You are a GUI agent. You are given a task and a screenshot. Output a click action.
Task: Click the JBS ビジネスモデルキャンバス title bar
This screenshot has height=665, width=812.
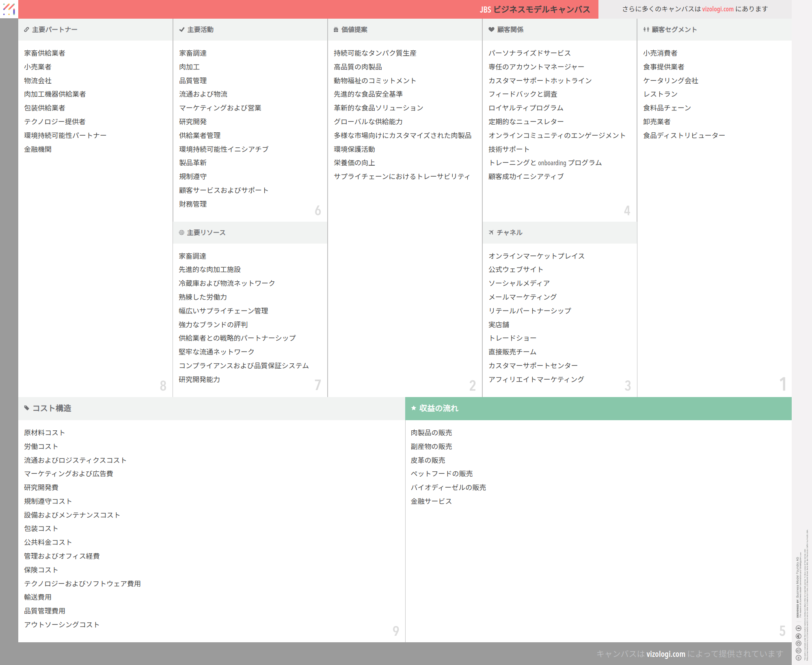coord(534,9)
